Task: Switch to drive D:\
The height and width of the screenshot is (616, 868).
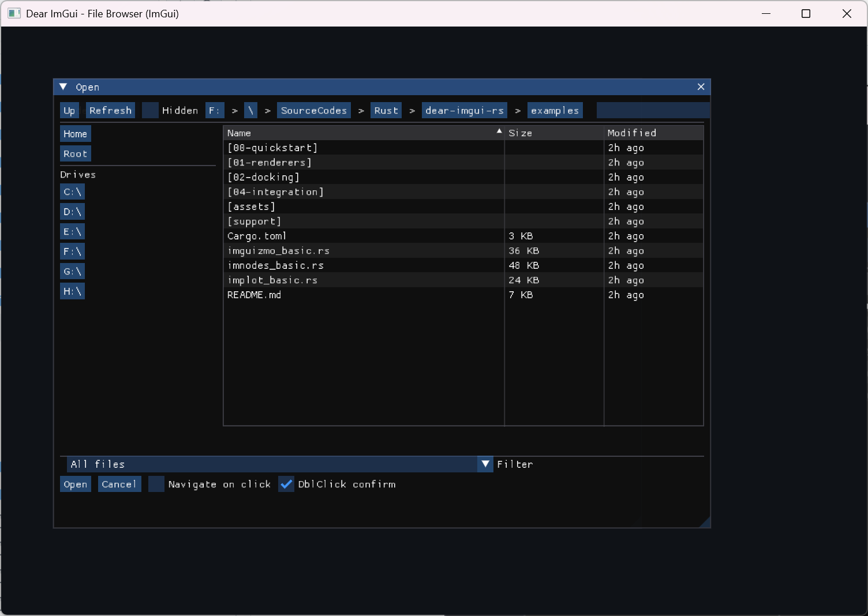Action: click(x=73, y=212)
